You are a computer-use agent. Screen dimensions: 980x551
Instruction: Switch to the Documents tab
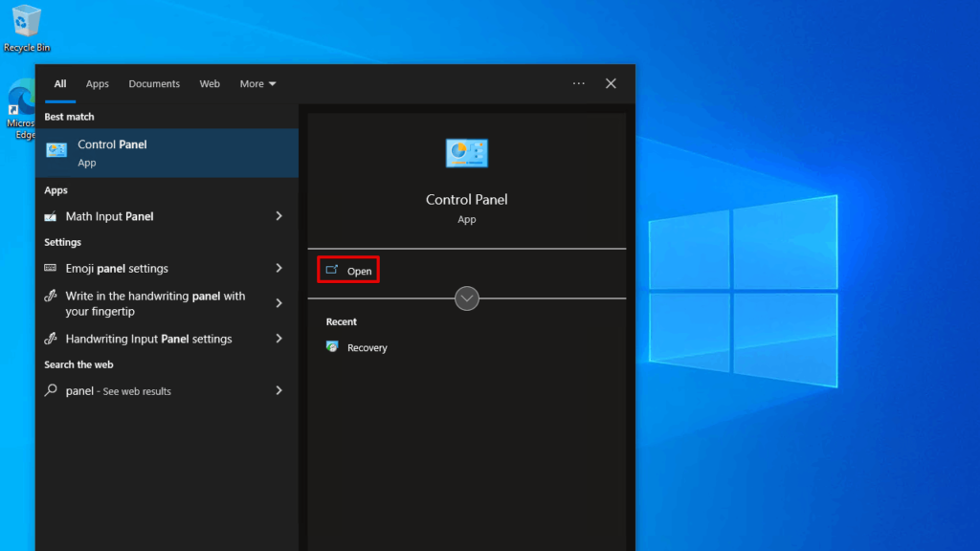click(x=154, y=83)
